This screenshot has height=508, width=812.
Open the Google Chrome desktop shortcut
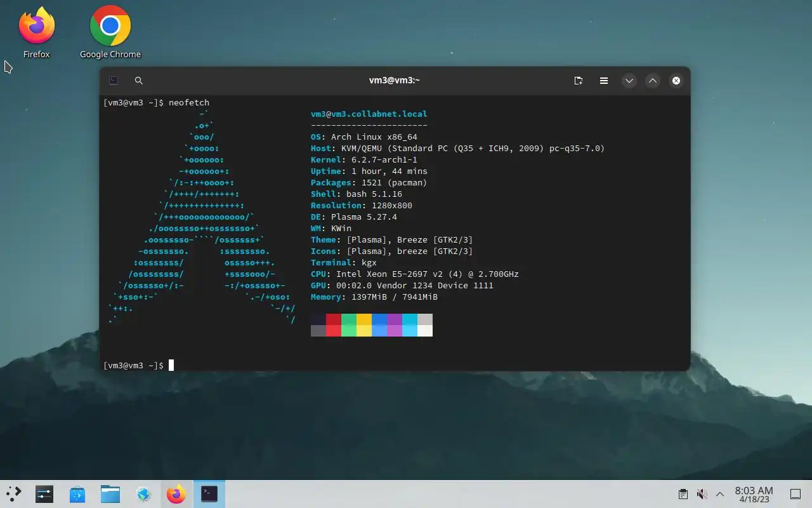coord(110,33)
